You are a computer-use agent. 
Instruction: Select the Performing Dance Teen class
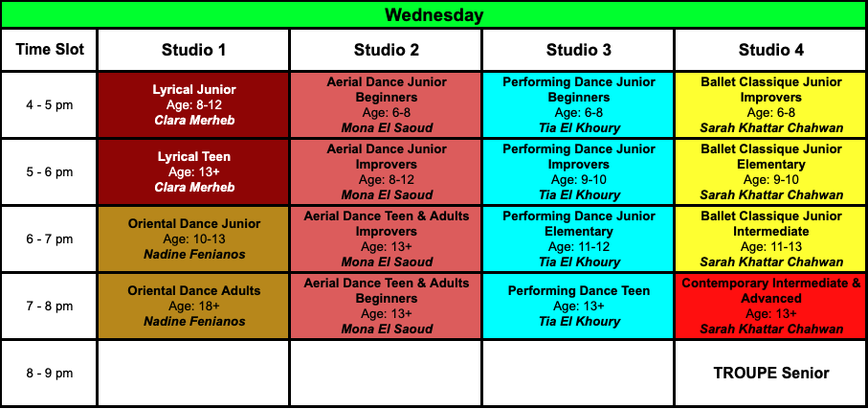(578, 306)
